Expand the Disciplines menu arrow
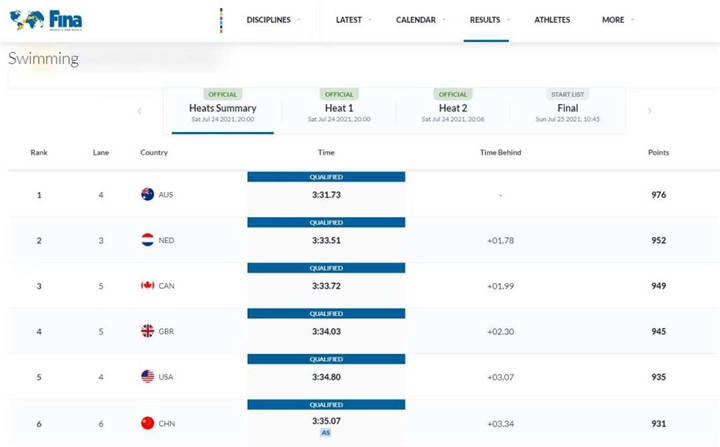This screenshot has width=720, height=447. [x=299, y=20]
